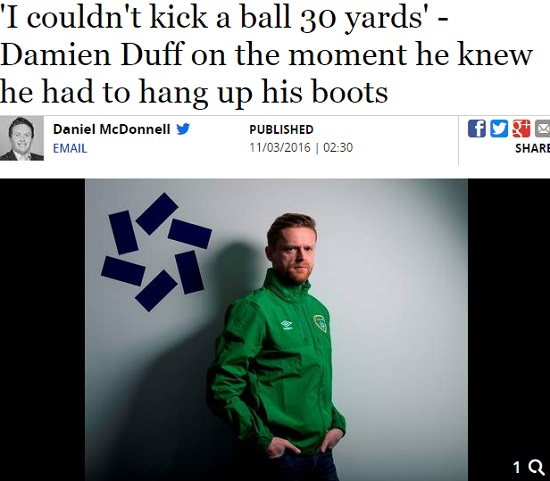Share the article on Google Plus
The width and height of the screenshot is (550, 481).
tap(521, 128)
